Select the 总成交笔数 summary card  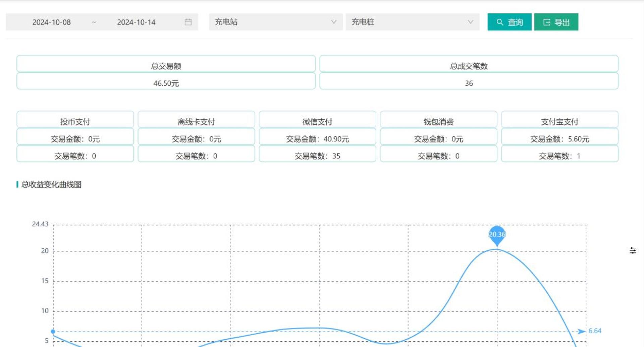click(x=469, y=66)
